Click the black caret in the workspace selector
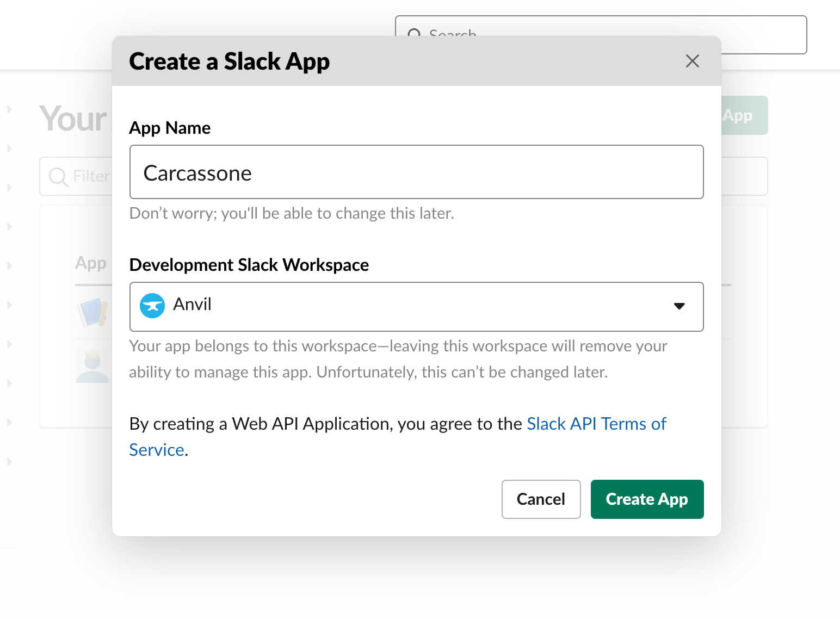The width and height of the screenshot is (840, 619). [679, 306]
